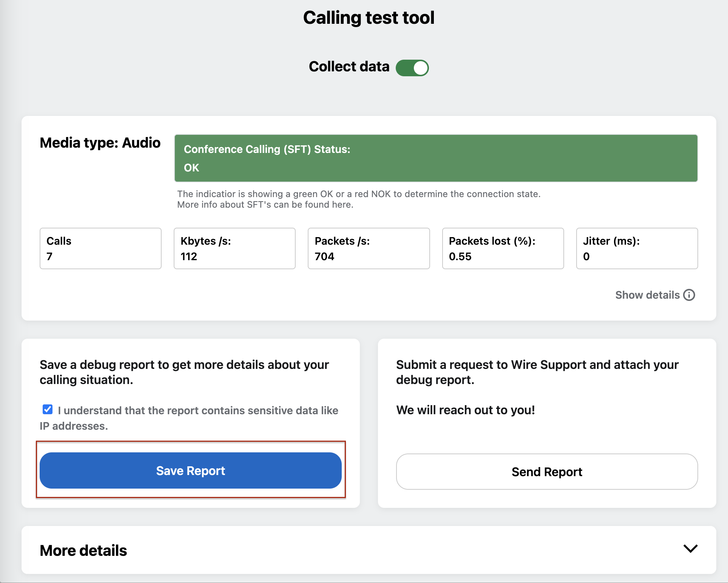The image size is (728, 583).
Task: Select the Kbytes /s stat box
Action: tap(234, 248)
